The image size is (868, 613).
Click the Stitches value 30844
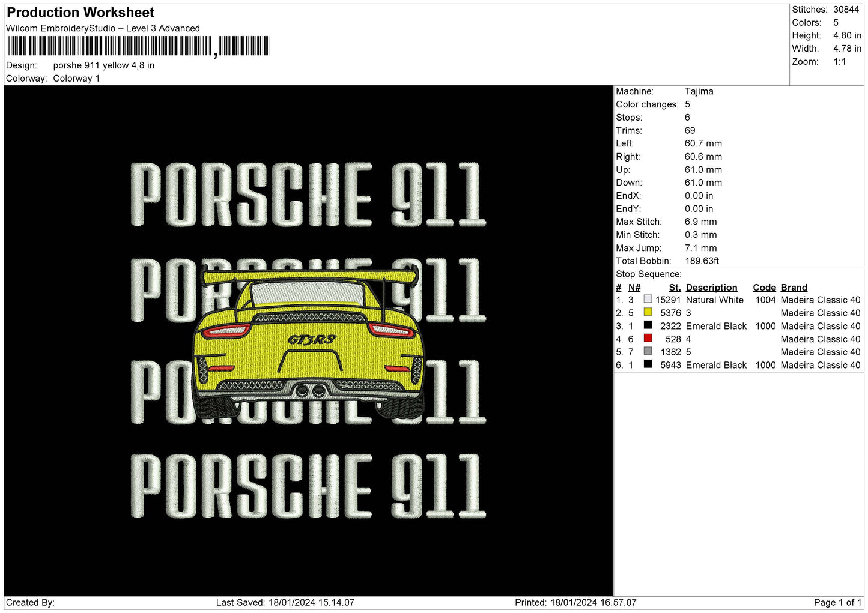click(x=846, y=10)
